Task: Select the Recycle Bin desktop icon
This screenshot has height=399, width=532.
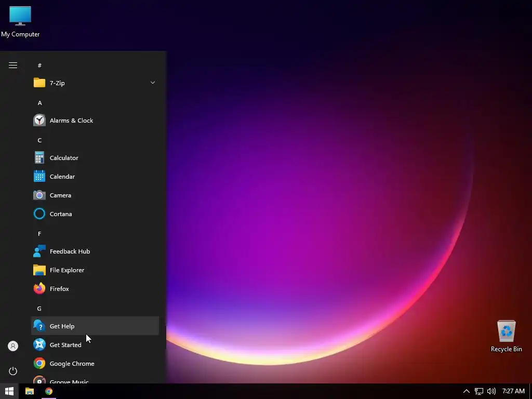Action: [x=506, y=336]
